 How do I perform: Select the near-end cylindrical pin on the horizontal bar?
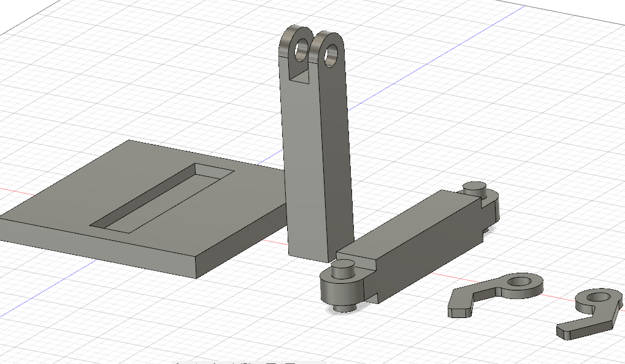(x=343, y=269)
